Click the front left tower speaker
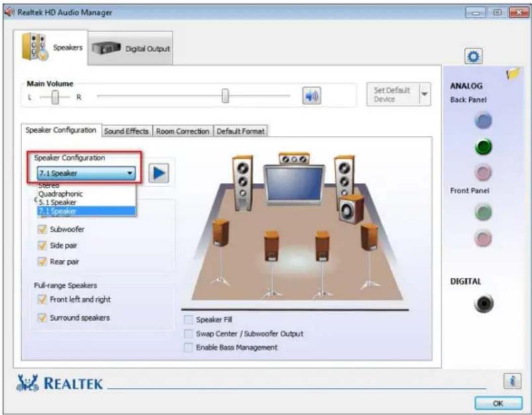The height and width of the screenshot is (415, 532). pos(243,183)
